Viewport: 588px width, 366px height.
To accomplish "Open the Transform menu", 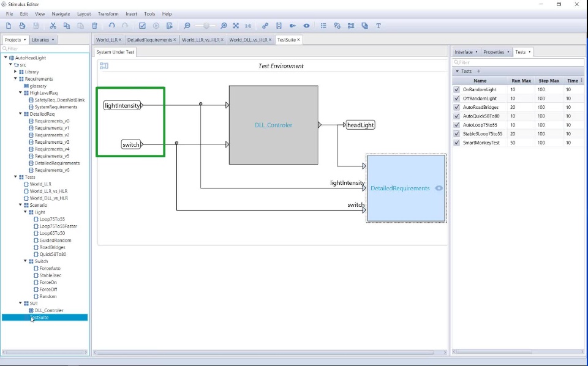I will 108,14.
